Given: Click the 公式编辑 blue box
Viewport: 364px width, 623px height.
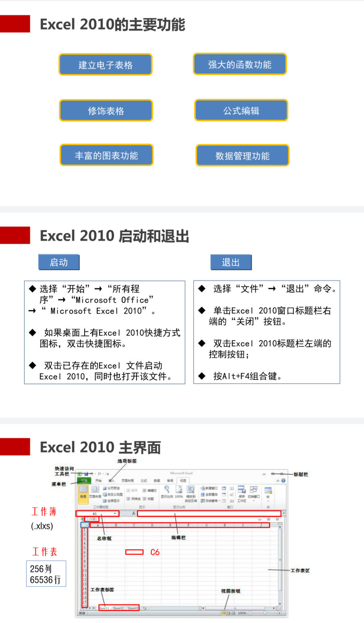Looking at the screenshot, I should pyautogui.click(x=241, y=110).
